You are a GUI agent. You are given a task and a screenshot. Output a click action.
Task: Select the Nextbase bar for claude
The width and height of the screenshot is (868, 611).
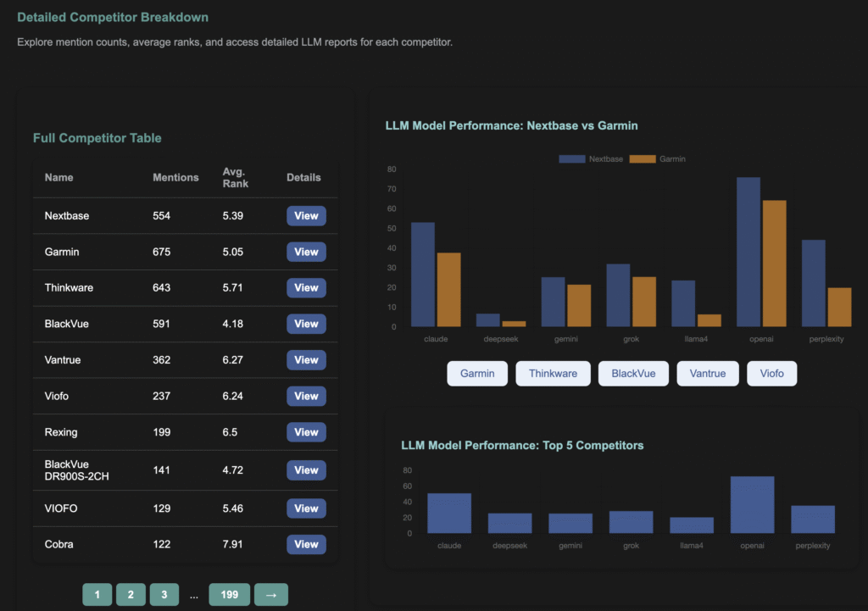tap(423, 275)
